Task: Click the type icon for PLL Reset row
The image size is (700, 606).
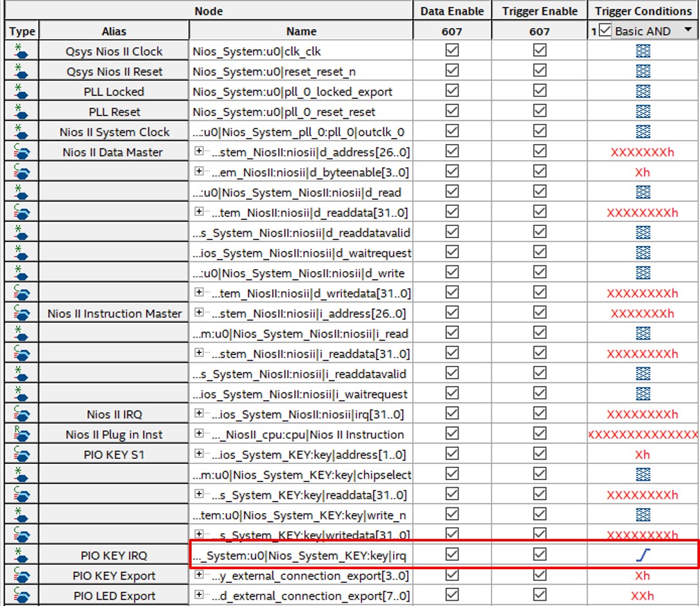Action: 21,112
